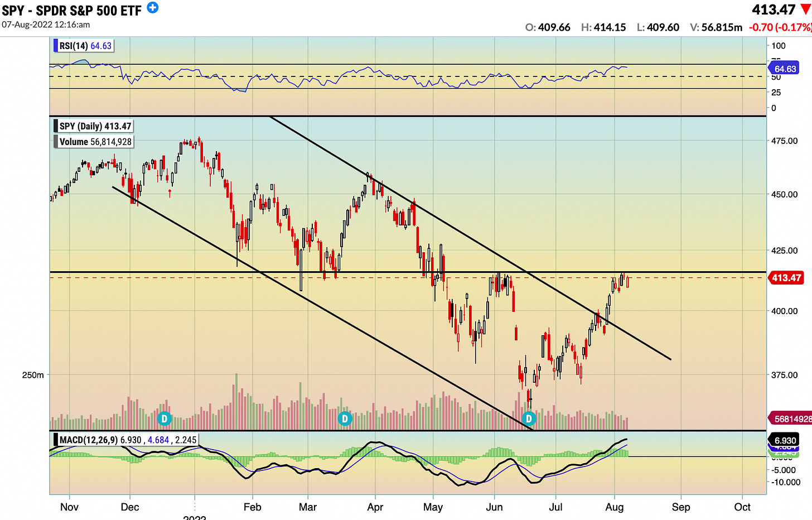
Task: Click the Dec label on the time axis
Action: tap(130, 507)
